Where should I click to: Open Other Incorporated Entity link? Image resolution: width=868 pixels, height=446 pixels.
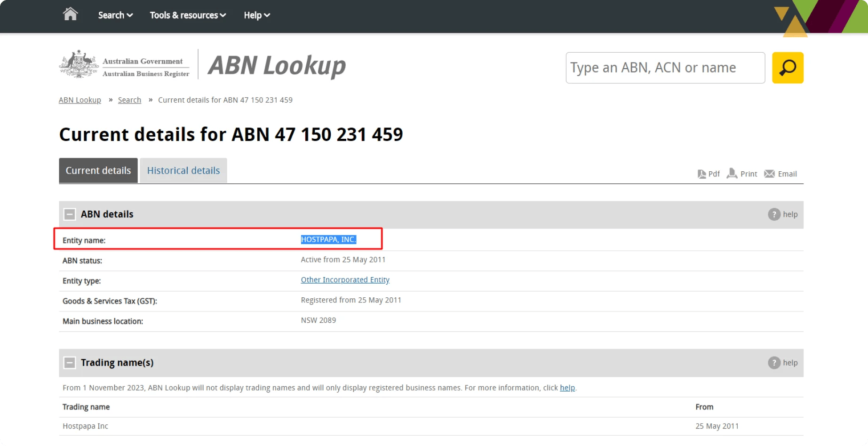tap(345, 280)
